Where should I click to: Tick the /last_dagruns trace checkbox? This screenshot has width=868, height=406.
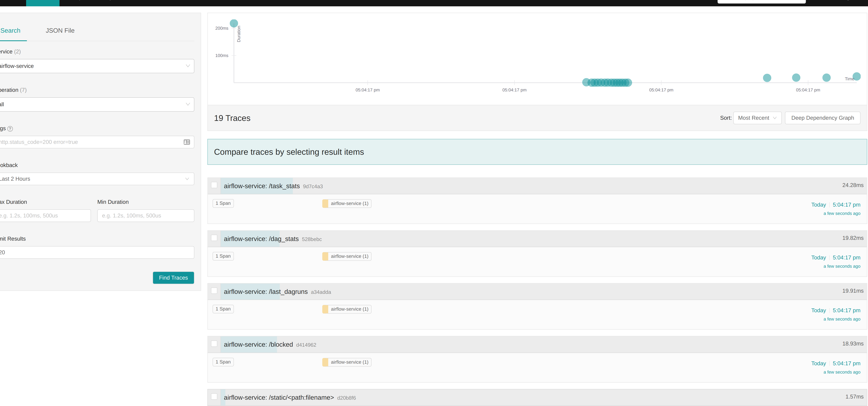pyautogui.click(x=214, y=291)
